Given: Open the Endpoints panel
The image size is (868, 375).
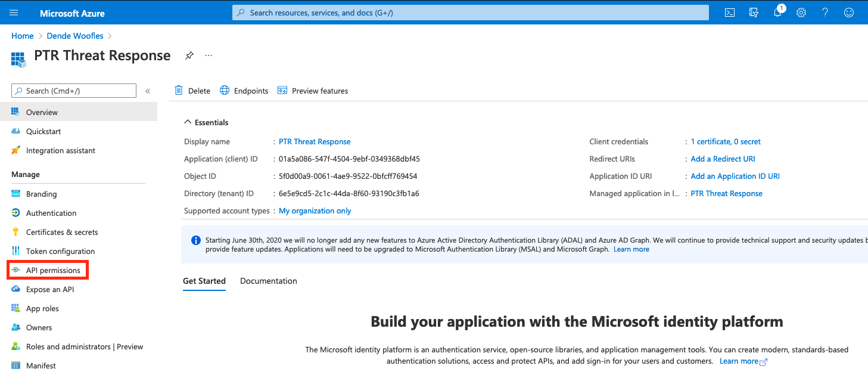Looking at the screenshot, I should pos(244,91).
